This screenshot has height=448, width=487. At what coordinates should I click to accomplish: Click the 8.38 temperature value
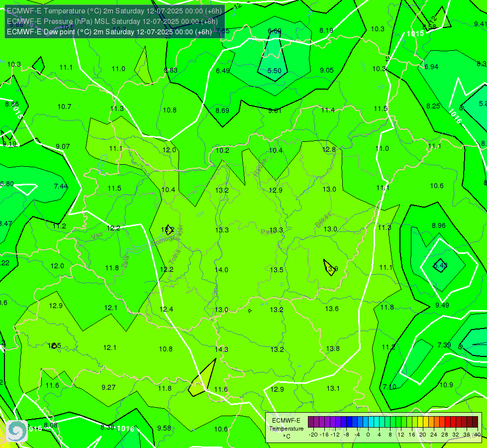(x=107, y=427)
